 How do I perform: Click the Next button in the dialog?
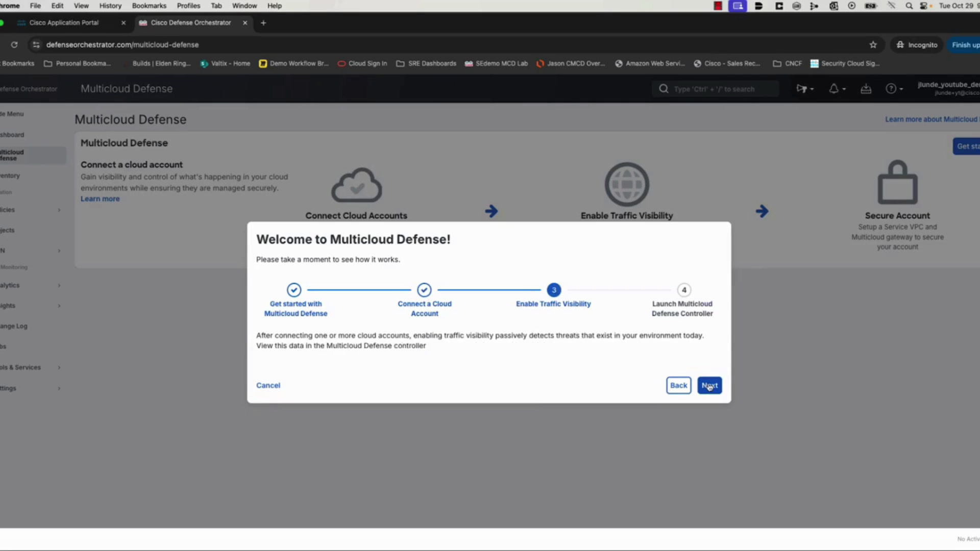[709, 385]
